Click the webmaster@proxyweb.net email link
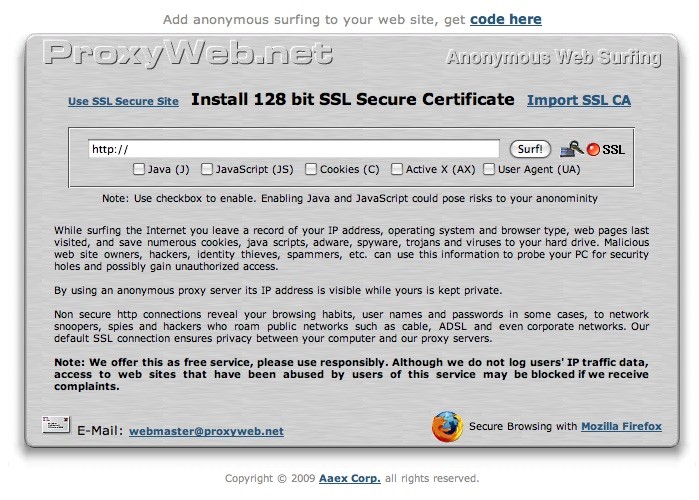The height and width of the screenshot is (500, 699). 206,431
